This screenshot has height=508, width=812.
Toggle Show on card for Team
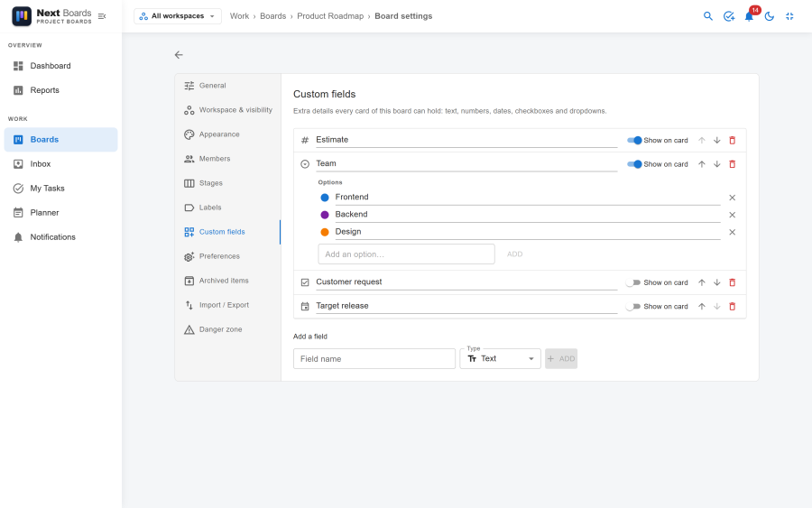634,164
